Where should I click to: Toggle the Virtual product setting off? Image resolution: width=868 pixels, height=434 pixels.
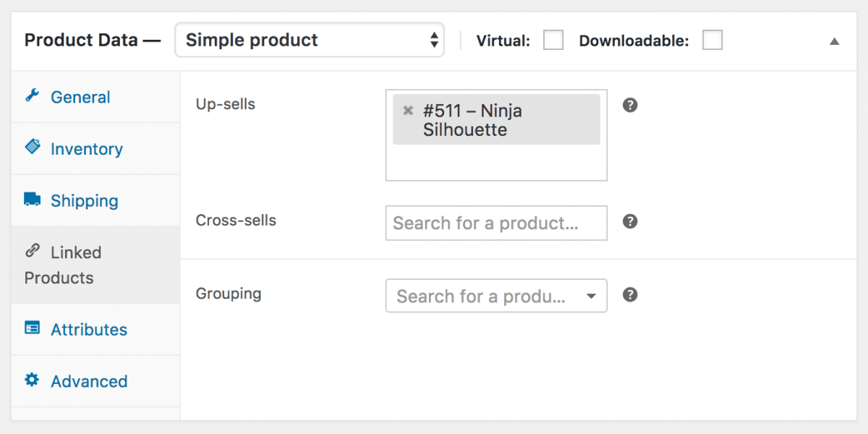[553, 41]
